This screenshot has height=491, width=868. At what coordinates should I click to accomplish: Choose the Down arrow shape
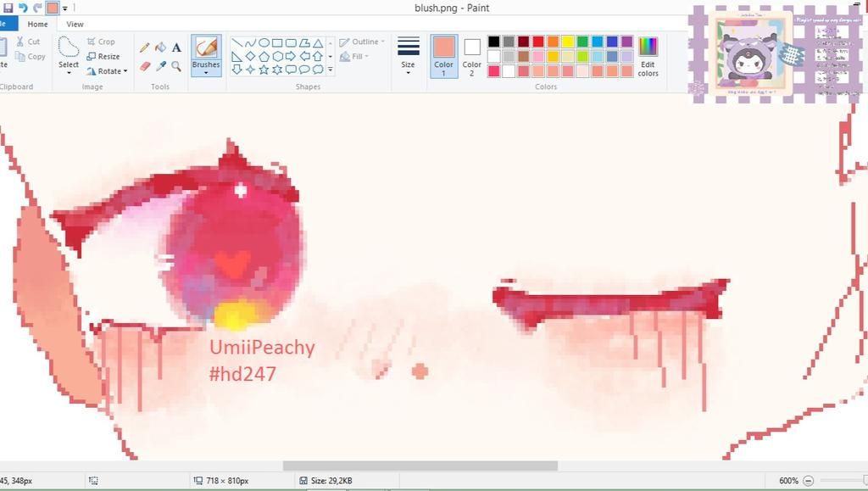click(237, 70)
